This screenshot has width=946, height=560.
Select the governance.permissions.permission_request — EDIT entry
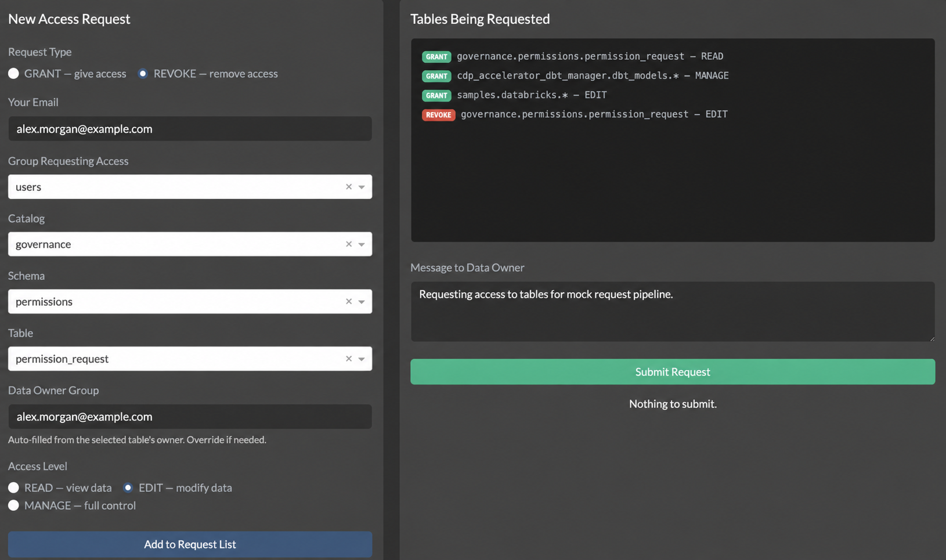click(x=594, y=114)
